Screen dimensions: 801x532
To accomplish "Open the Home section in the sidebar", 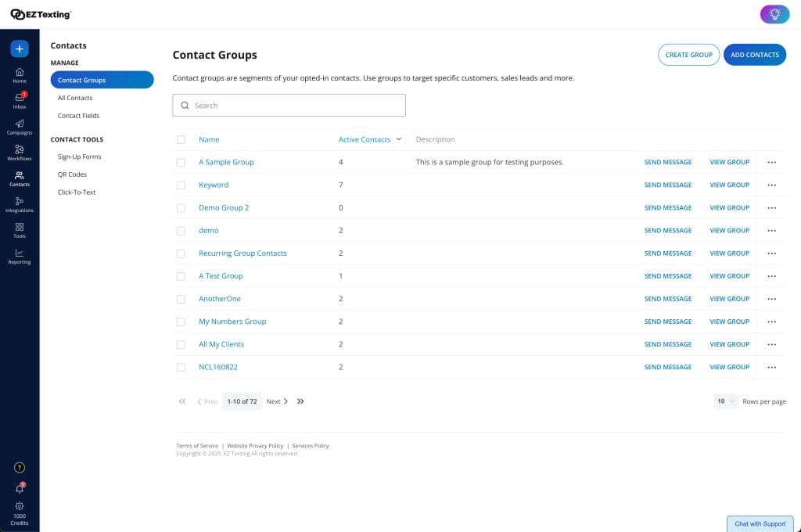I will point(19,74).
